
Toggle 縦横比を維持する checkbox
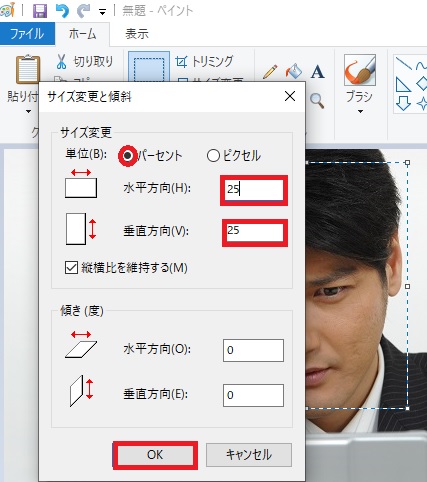[71, 267]
